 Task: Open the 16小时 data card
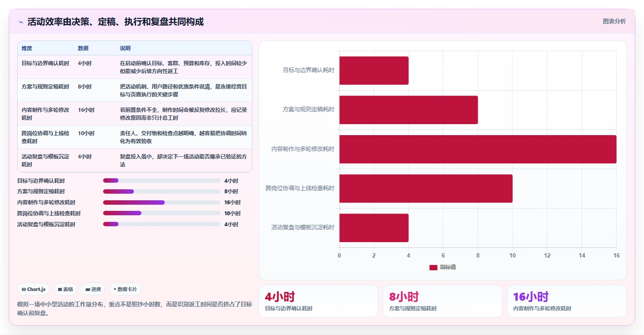tap(566, 301)
